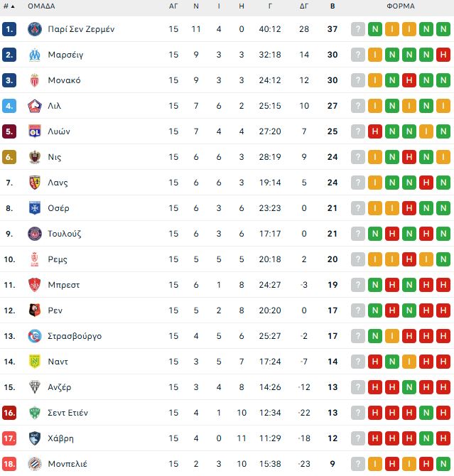Click the Paris Saint-Germain club logo
The height and width of the screenshot is (476, 454).
pos(34,29)
